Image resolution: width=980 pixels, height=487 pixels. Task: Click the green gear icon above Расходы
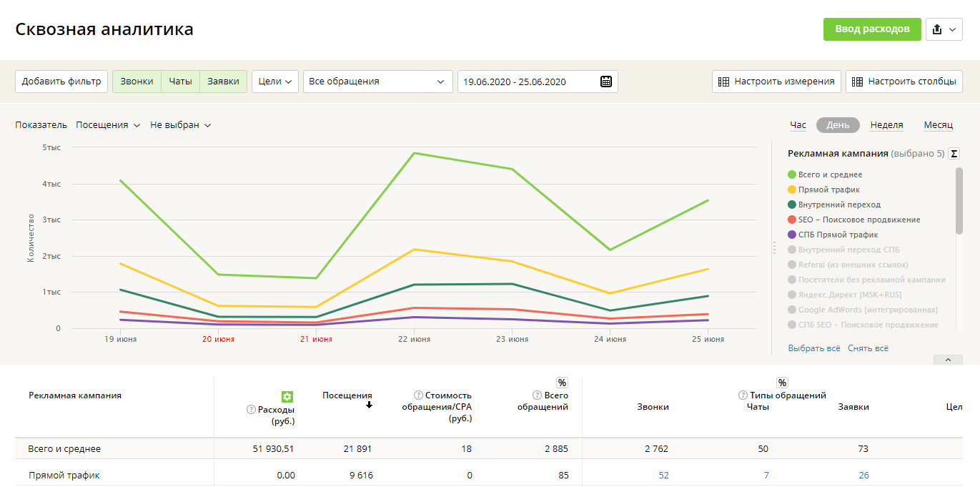coord(287,397)
